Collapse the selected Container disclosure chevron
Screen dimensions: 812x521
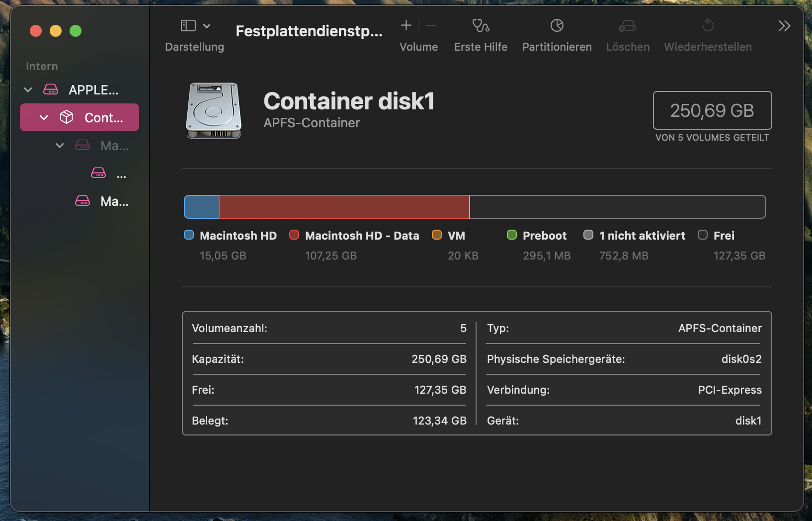coord(44,118)
